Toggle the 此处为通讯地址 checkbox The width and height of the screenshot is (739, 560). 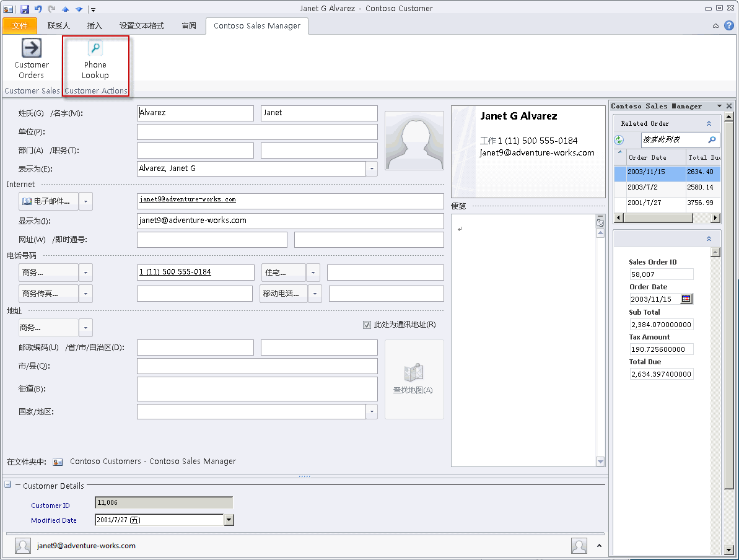[x=367, y=325]
